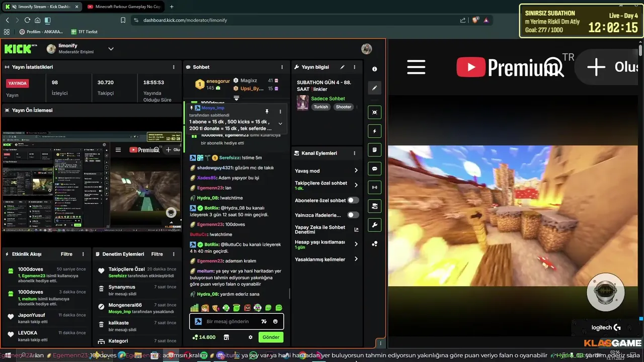Toggle Abonelere özel sohbet switch

(x=353, y=200)
